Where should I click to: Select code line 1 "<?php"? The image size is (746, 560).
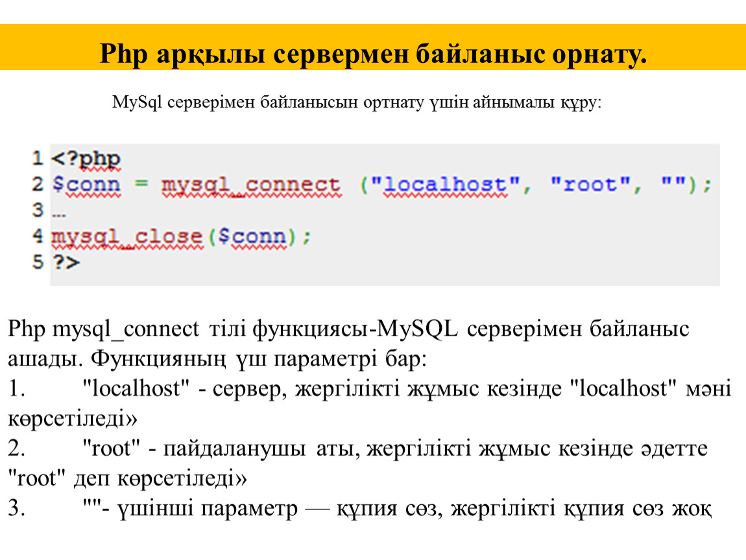[86, 159]
